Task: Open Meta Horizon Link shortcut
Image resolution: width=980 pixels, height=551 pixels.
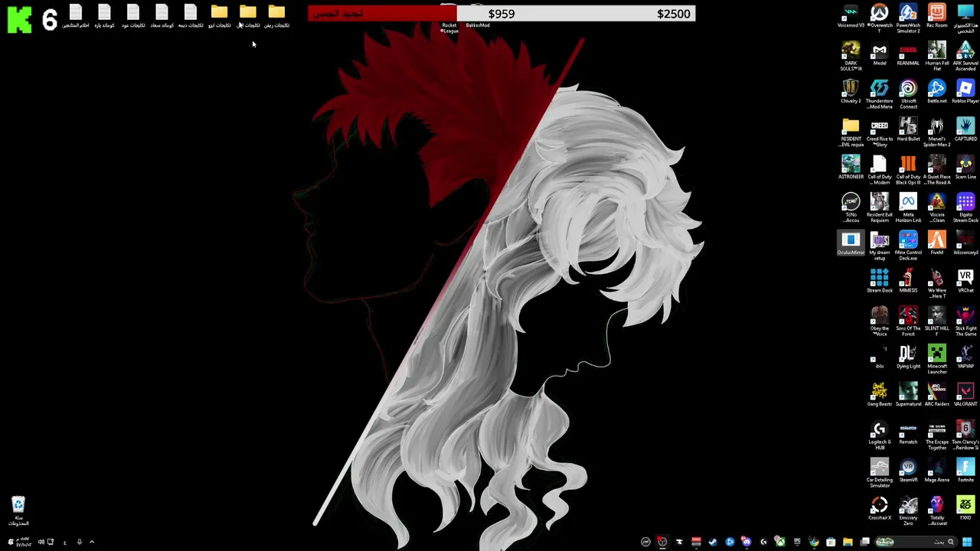Action: pos(908,207)
